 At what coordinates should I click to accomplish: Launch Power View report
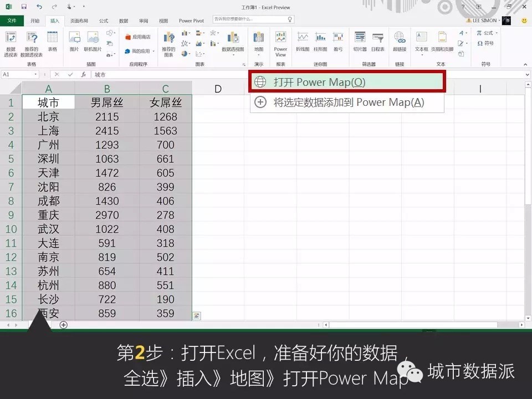pyautogui.click(x=280, y=44)
